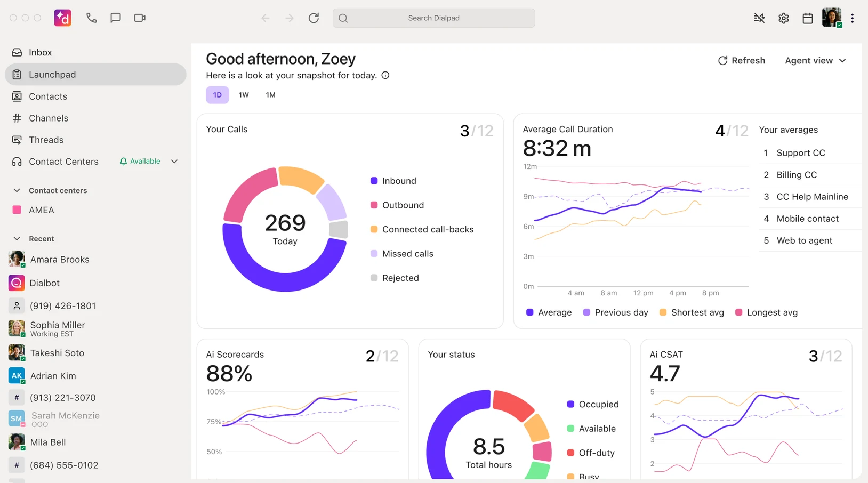The image size is (868, 483).
Task: Go back with the left arrow
Action: 265,18
